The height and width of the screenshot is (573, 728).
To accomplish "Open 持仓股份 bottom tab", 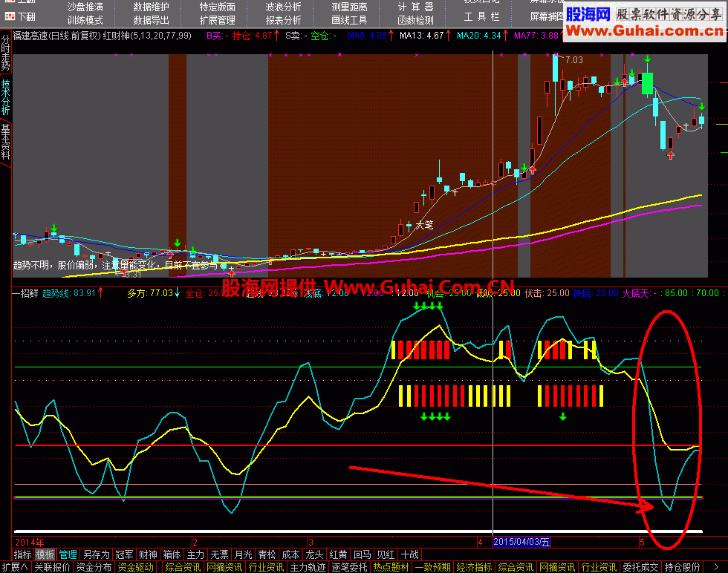I will [x=682, y=567].
